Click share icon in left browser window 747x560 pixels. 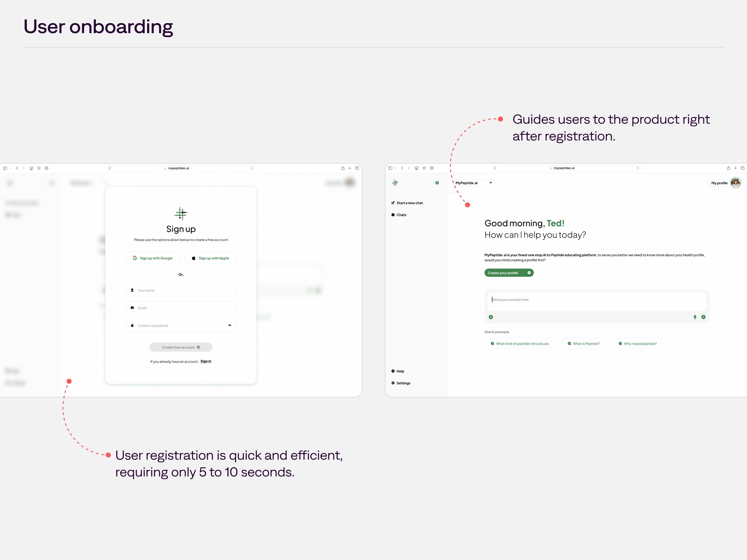(x=343, y=168)
